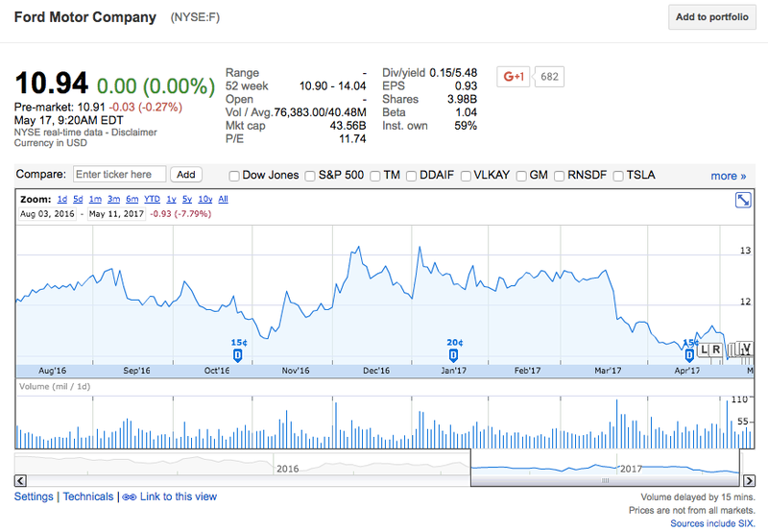Viewport: 768px width, 532px height.
Task: Focus the Enter ticker here field
Action: [119, 175]
